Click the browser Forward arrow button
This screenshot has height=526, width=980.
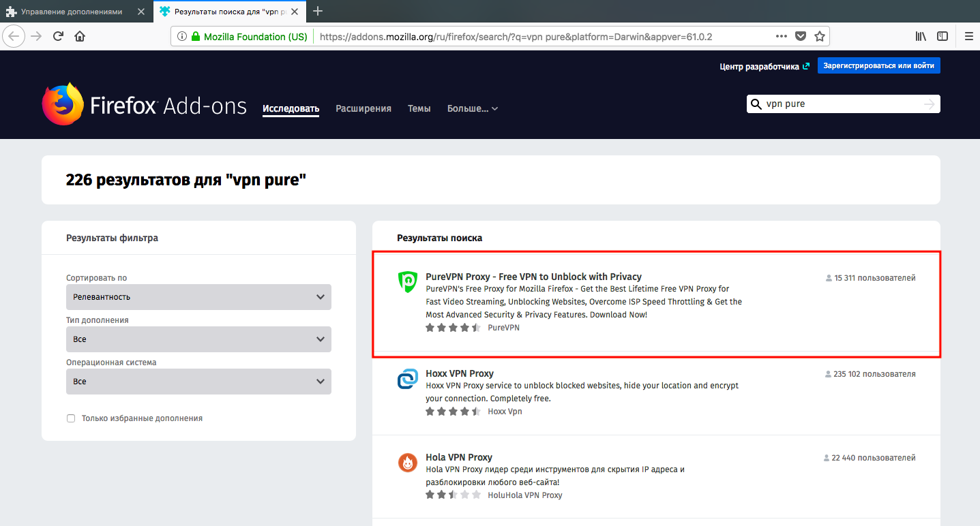[x=37, y=36]
